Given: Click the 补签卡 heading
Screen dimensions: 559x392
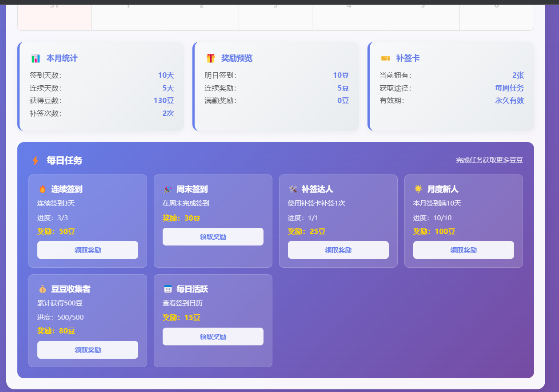Looking at the screenshot, I should click(x=408, y=58).
